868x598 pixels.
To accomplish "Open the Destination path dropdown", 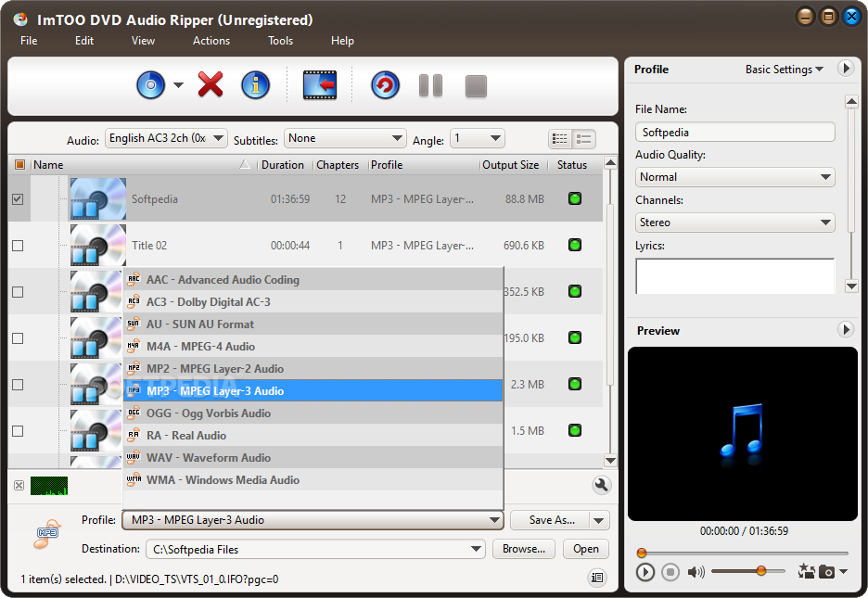I will click(476, 549).
